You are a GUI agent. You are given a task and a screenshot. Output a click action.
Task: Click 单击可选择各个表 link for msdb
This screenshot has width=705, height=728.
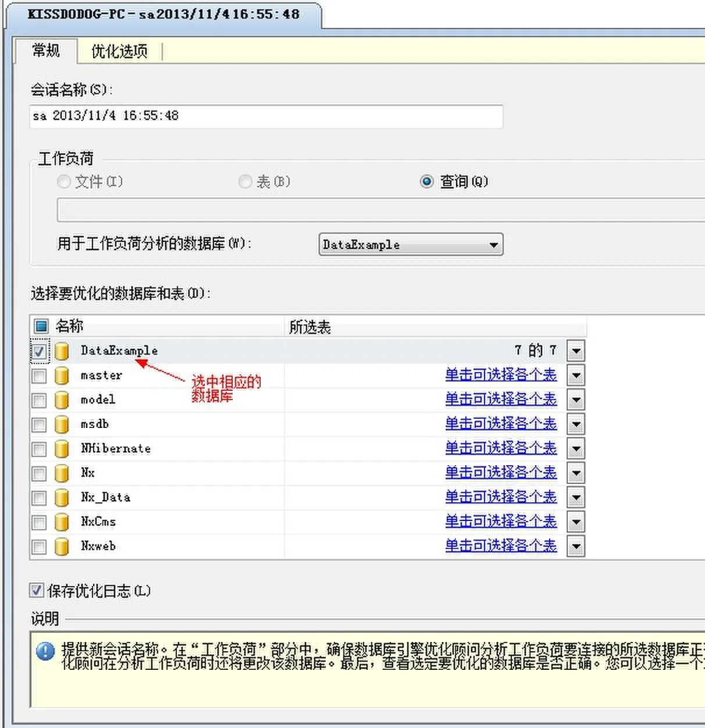tap(501, 423)
